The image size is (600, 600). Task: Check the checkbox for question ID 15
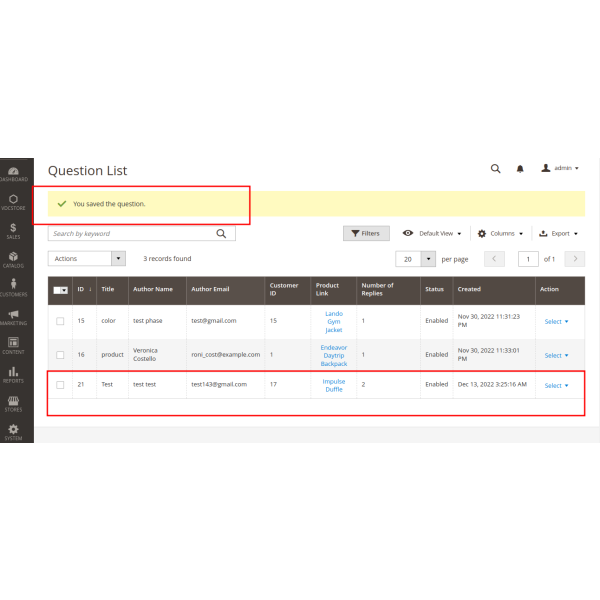60,321
